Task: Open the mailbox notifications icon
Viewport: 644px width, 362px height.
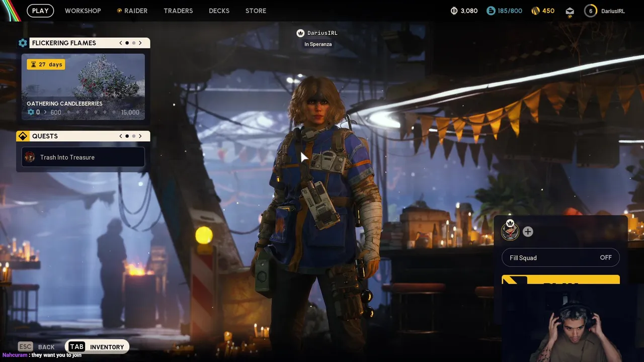Action: click(x=570, y=11)
